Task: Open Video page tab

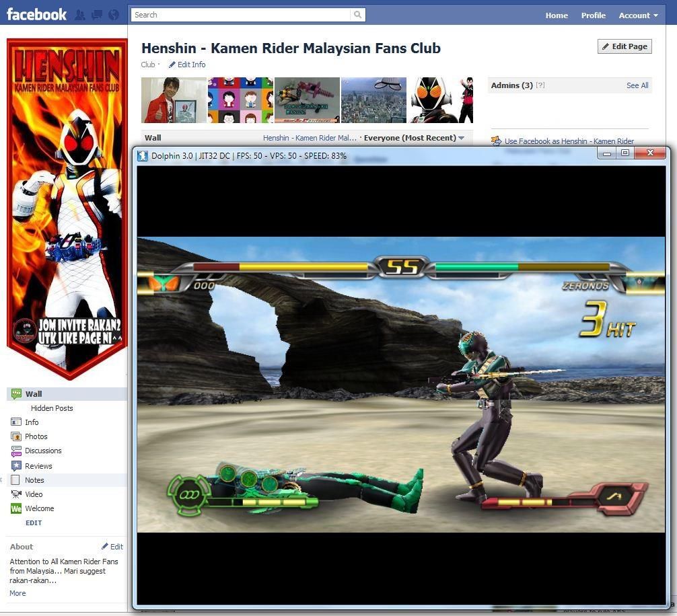Action: (x=34, y=494)
